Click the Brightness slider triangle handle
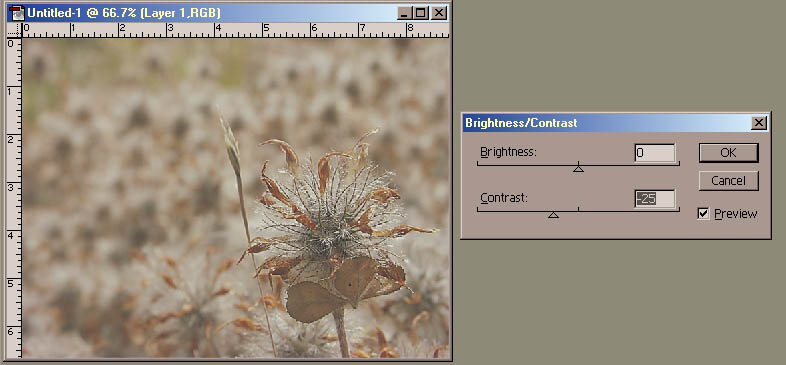Viewport: 786px width, 365px height. pos(578,169)
